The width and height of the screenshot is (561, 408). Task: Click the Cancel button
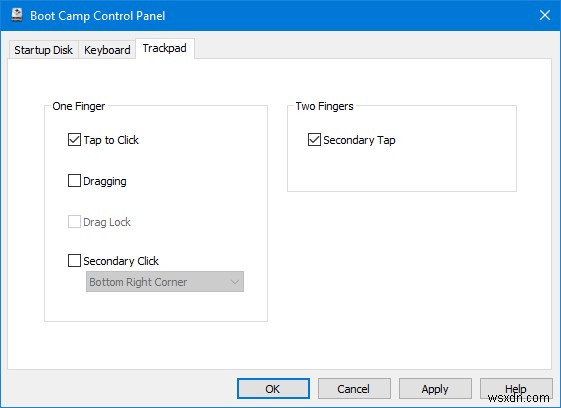[354, 389]
